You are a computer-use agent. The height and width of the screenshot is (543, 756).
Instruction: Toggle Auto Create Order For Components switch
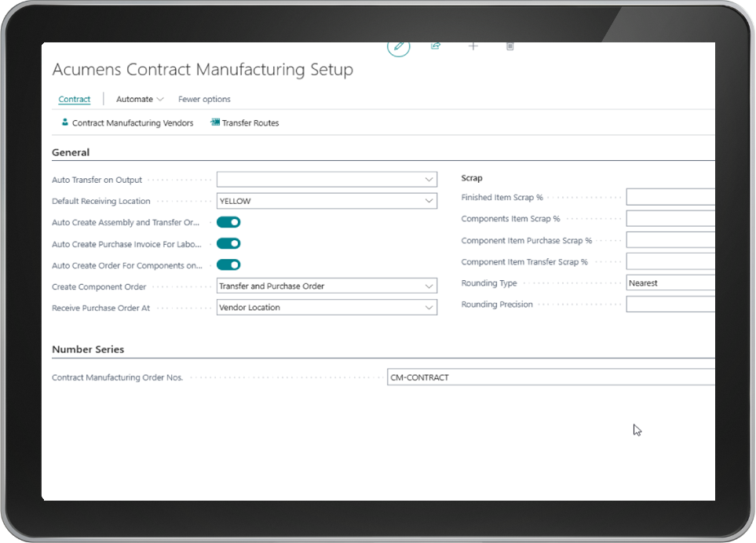228,264
